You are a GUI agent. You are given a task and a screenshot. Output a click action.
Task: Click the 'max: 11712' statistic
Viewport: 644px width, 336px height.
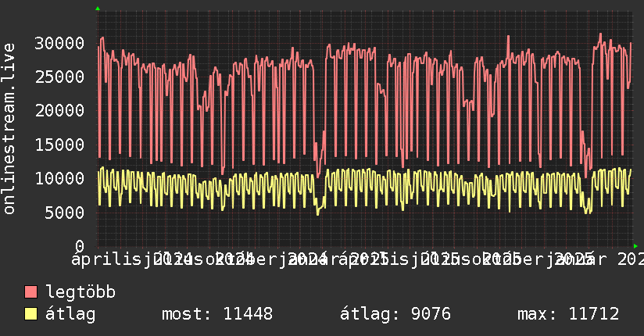tap(568, 314)
